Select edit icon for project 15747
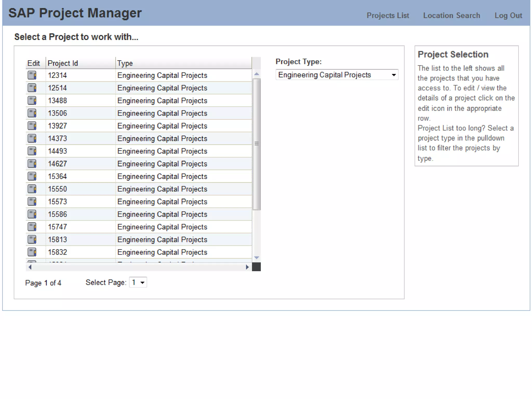This screenshot has height=399, width=532. point(32,227)
